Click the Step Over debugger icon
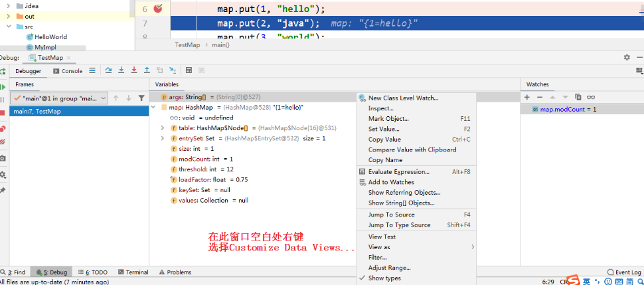 (x=108, y=70)
